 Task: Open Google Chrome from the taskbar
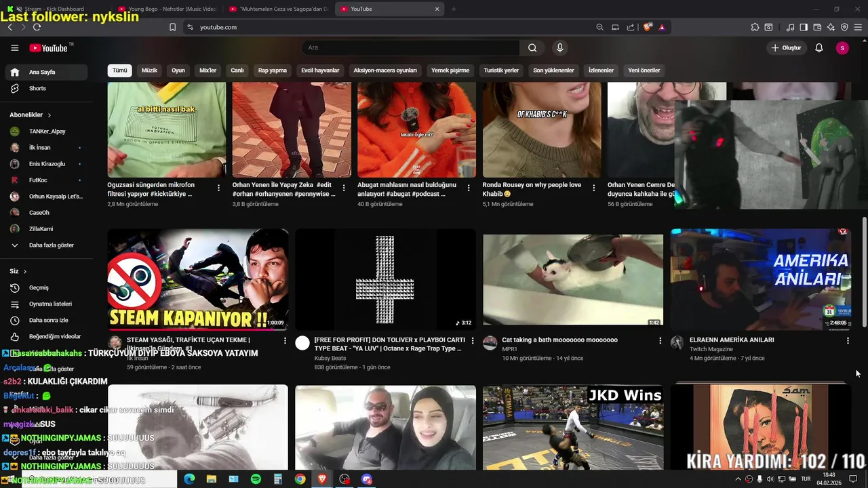tap(300, 479)
